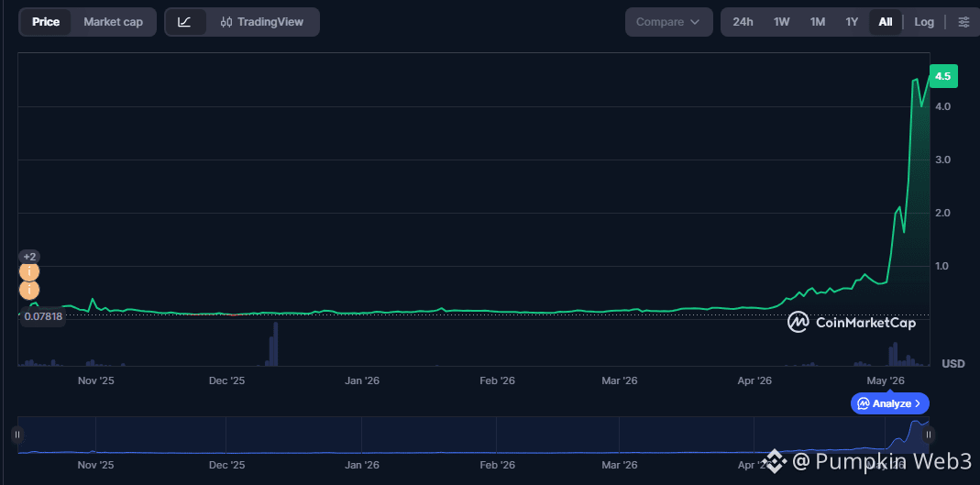Screen dimensions: 980x485
Task: Click the CoinMarketCap logo watermark icon
Action: point(798,322)
